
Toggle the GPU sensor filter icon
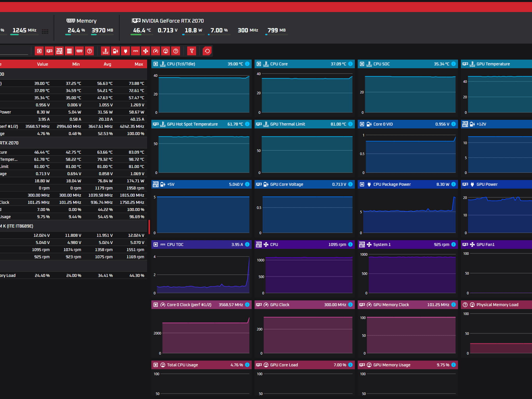(x=49, y=51)
